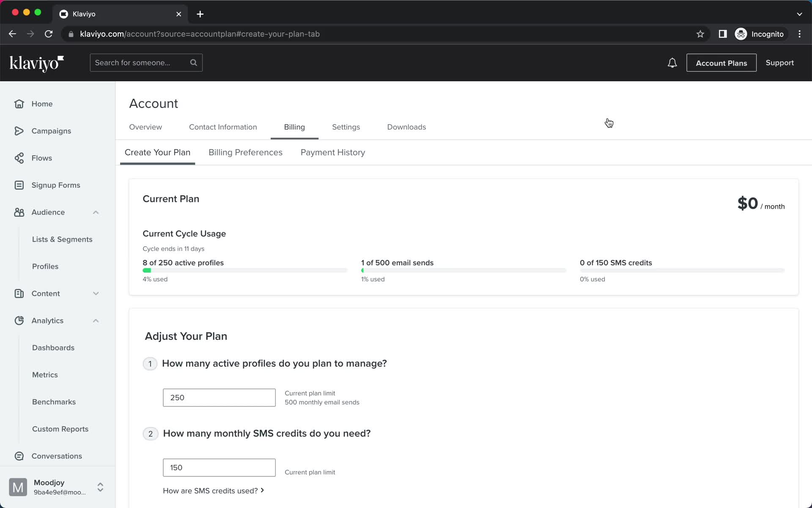The image size is (812, 508).
Task: Open Signup Forms section
Action: click(55, 185)
